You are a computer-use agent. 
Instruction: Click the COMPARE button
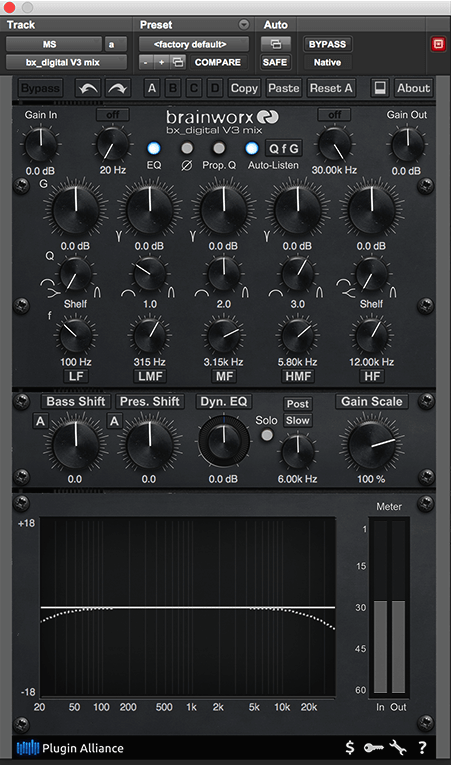[218, 62]
